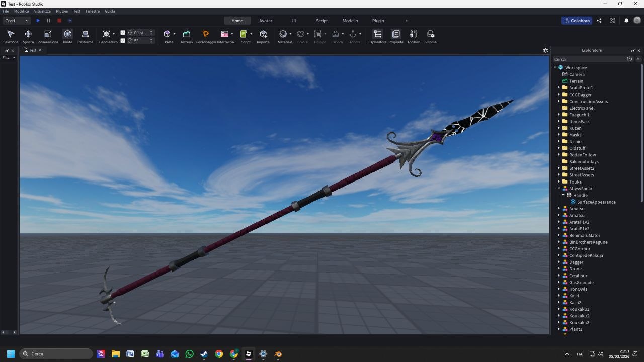Open the Proprietà (Properties) panel

(x=395, y=35)
